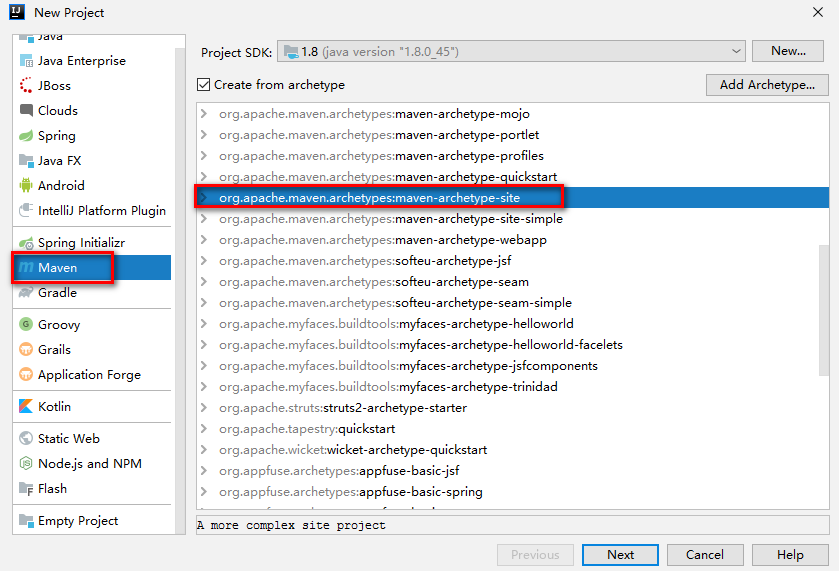
Task: Click the Kotlin K icon
Action: pos(26,406)
